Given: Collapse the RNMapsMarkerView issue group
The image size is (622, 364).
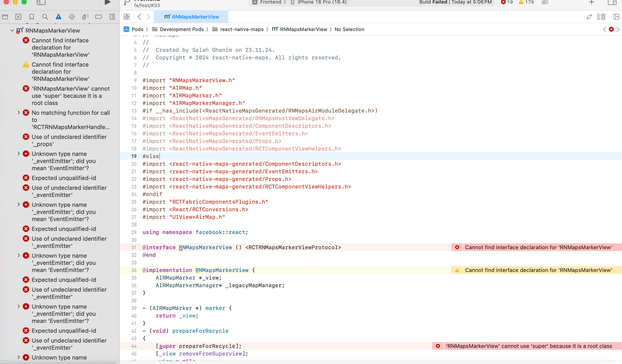Looking at the screenshot, I should 12,31.
